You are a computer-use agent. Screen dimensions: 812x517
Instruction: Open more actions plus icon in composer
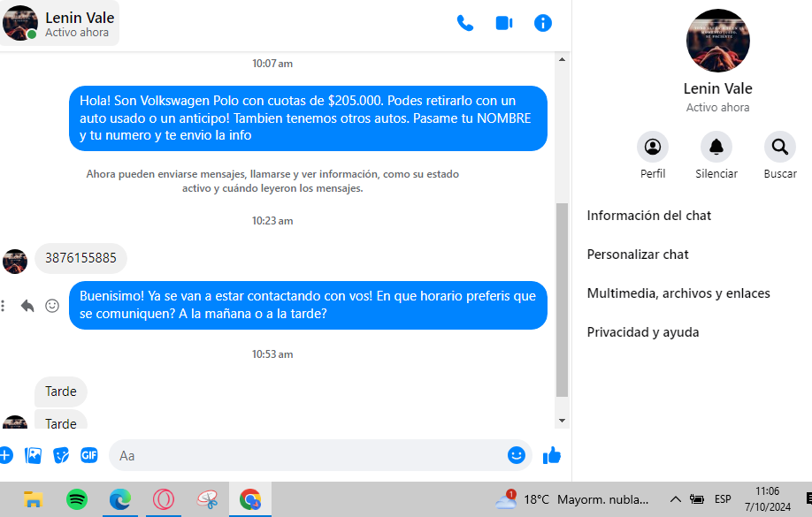pyautogui.click(x=5, y=455)
